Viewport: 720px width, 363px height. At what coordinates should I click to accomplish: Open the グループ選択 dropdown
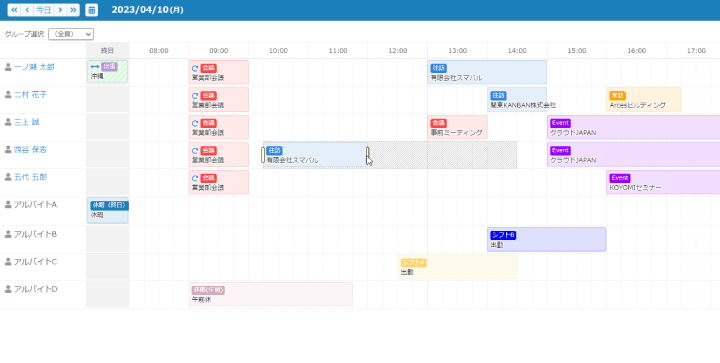(x=71, y=34)
